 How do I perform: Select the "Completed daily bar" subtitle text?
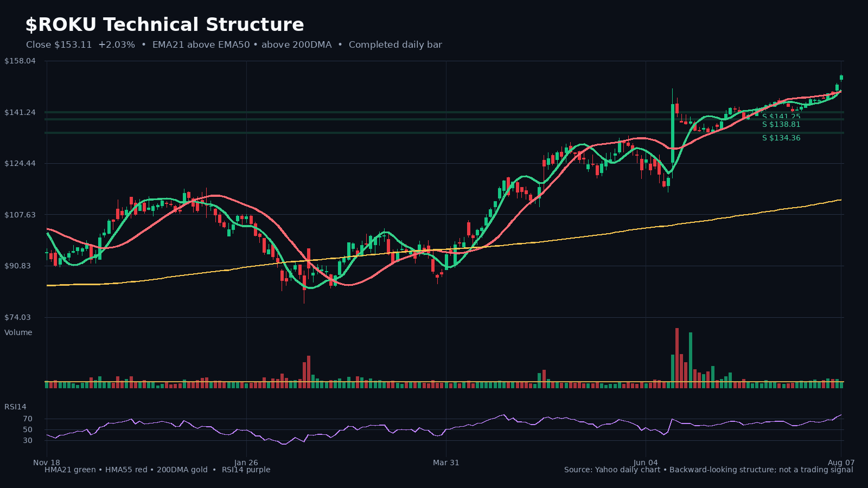pos(395,45)
